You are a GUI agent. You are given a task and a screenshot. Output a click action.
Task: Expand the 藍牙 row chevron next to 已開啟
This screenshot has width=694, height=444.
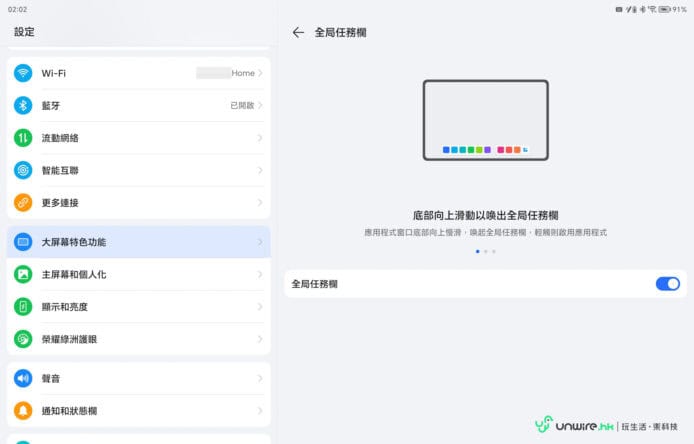pyautogui.click(x=260, y=105)
